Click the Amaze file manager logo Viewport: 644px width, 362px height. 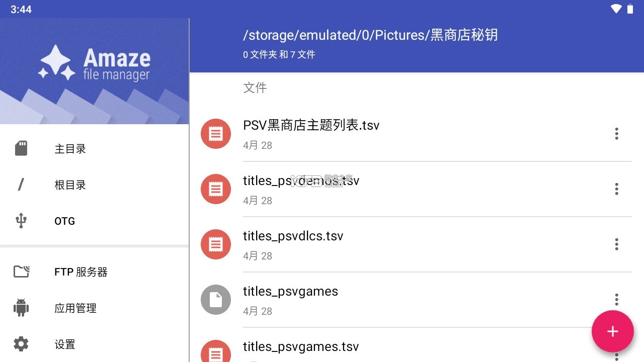pyautogui.click(x=95, y=63)
